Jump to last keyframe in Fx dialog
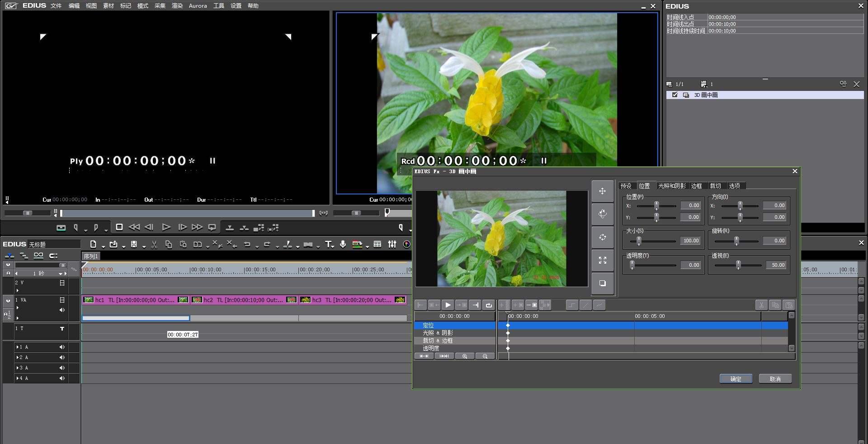The width and height of the screenshot is (868, 444). click(475, 305)
